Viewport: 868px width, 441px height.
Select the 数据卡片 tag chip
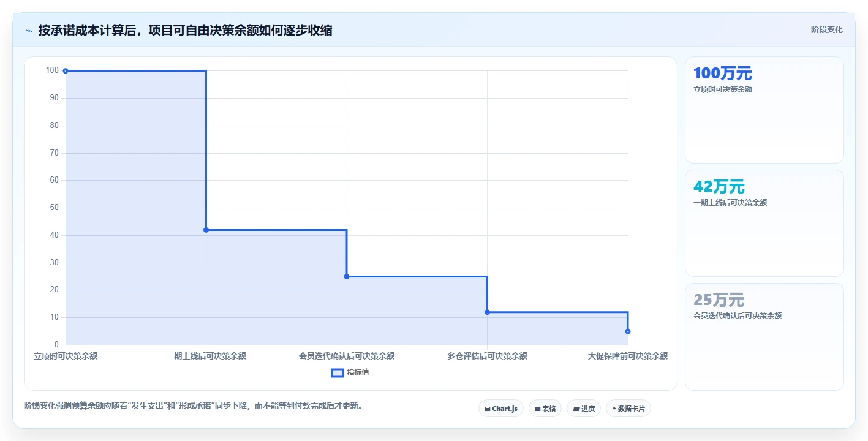pos(628,409)
